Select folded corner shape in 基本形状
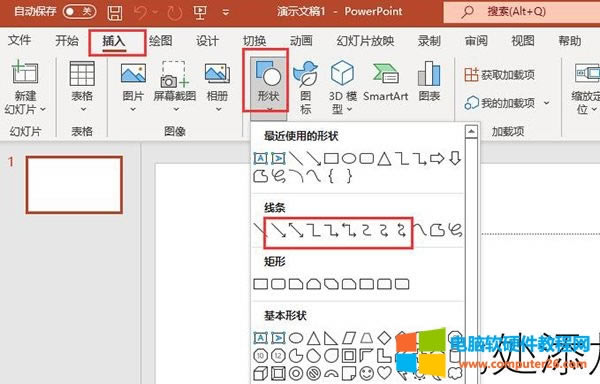600x384 pixels. pyautogui.click(x=349, y=373)
